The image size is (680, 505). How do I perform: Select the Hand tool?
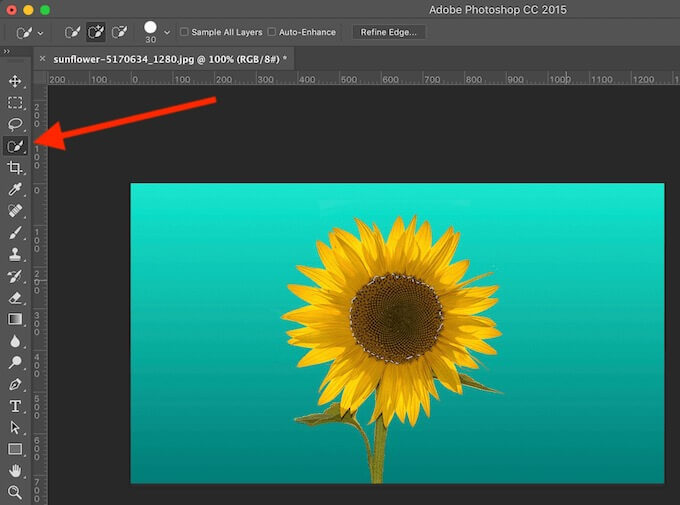click(15, 470)
